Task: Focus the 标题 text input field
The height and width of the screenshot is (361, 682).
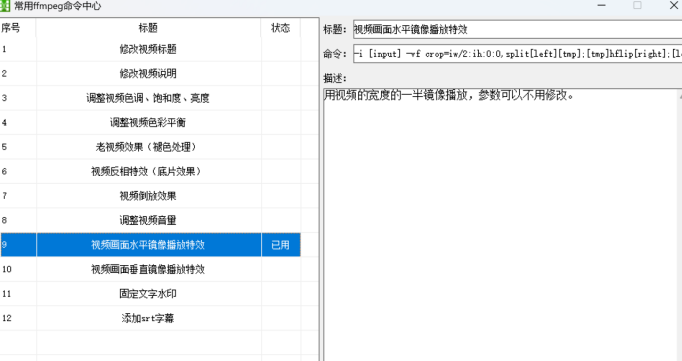Action: (517, 29)
